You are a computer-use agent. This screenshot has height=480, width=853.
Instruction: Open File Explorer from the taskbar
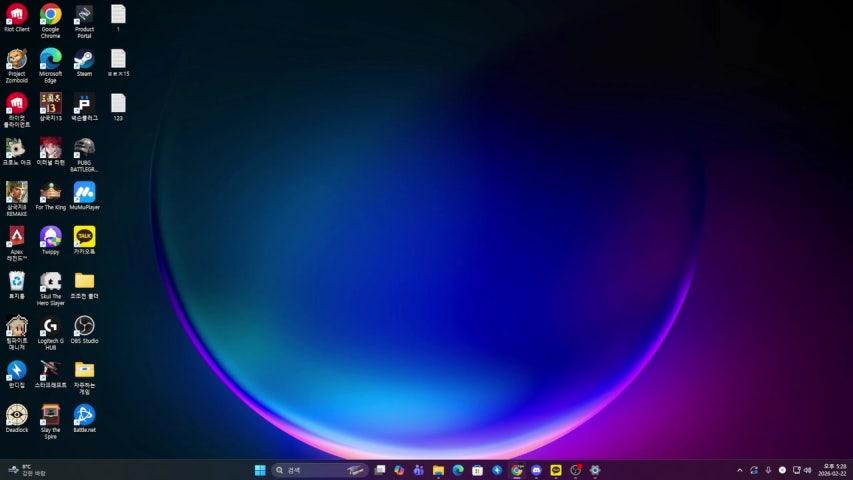coord(438,470)
